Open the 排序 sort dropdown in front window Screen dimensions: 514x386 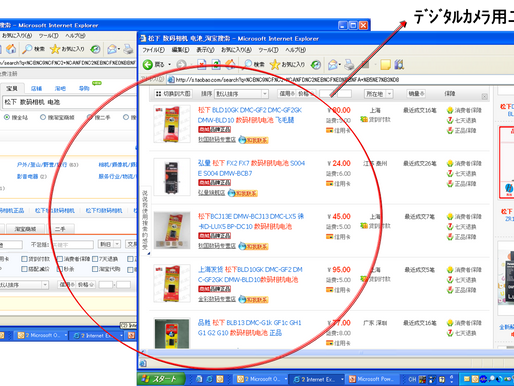(x=241, y=94)
